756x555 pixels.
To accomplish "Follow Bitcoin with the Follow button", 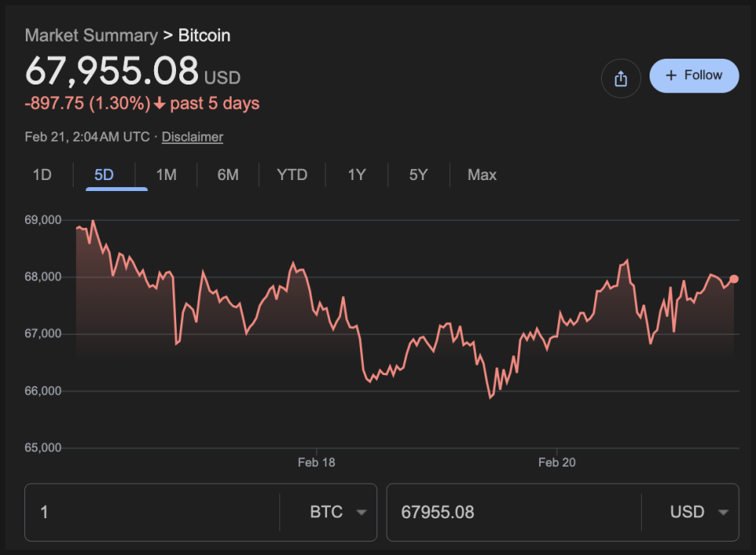I will (694, 76).
